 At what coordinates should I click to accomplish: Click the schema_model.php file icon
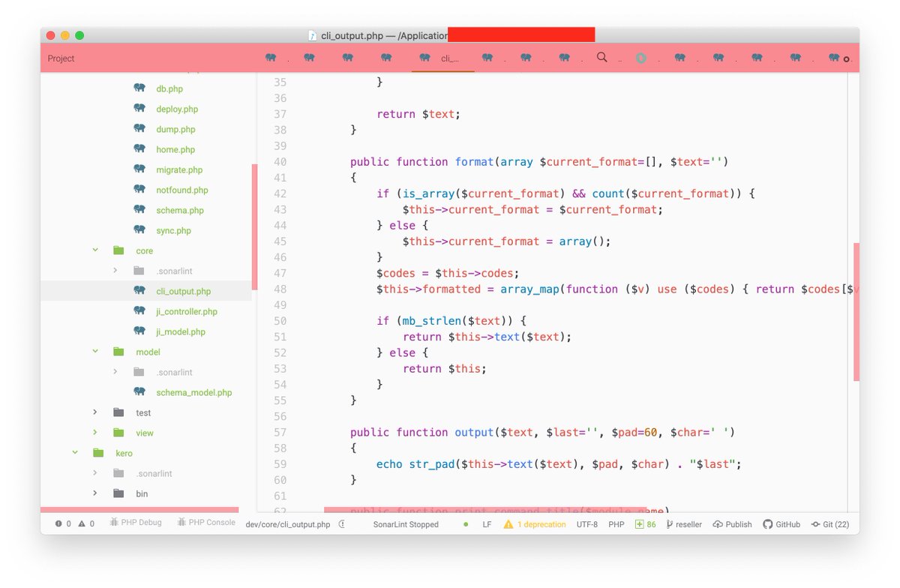coord(139,392)
